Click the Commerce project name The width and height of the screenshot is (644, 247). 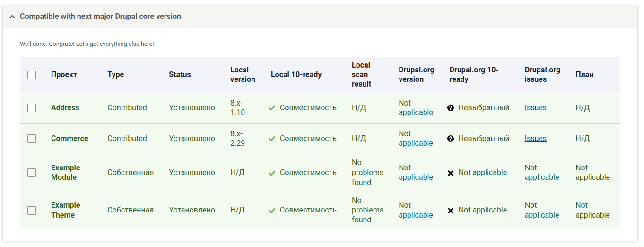pyautogui.click(x=70, y=139)
